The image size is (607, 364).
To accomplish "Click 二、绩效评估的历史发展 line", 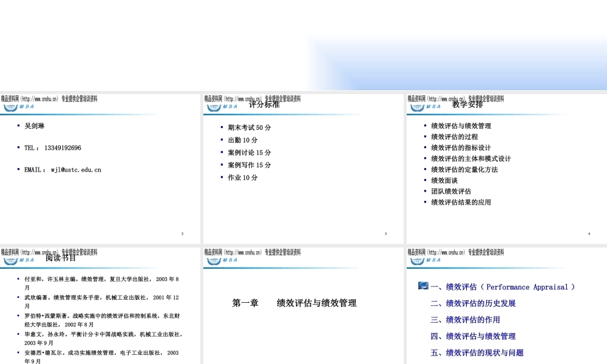I will (x=473, y=303).
